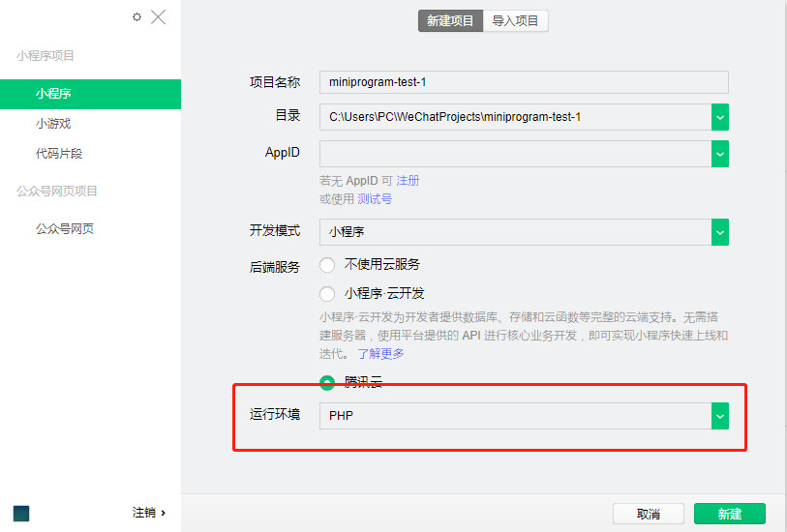Focus the 项目名称 input field
This screenshot has height=532, width=787.
pos(524,82)
